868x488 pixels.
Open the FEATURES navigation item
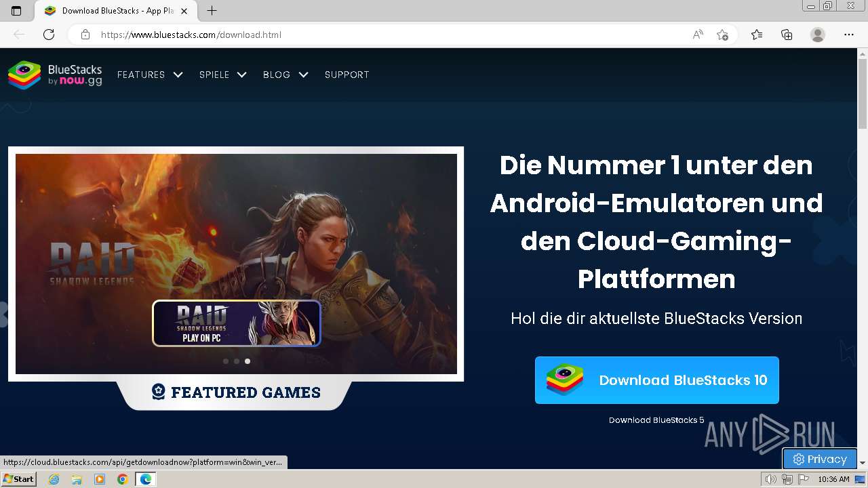tap(141, 75)
